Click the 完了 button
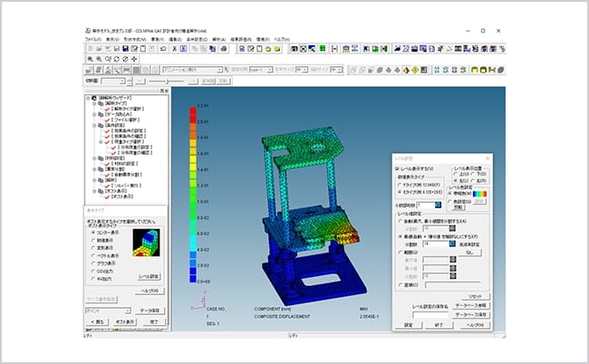The height and width of the screenshot is (364, 589). (154, 322)
